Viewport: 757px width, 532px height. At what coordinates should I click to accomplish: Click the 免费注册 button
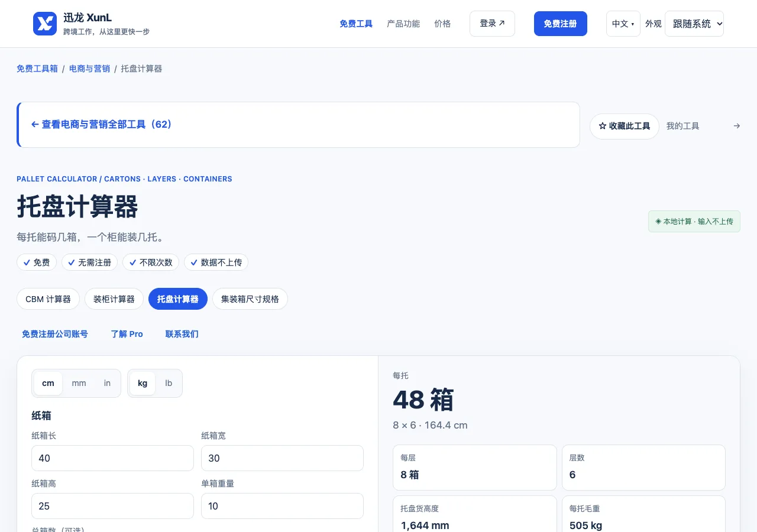pyautogui.click(x=561, y=24)
